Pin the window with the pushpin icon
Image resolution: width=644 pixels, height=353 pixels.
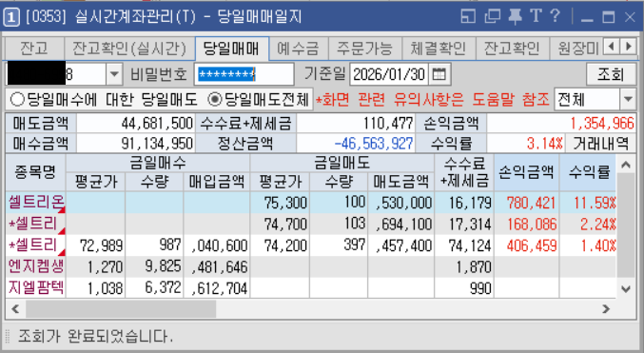click(x=515, y=16)
